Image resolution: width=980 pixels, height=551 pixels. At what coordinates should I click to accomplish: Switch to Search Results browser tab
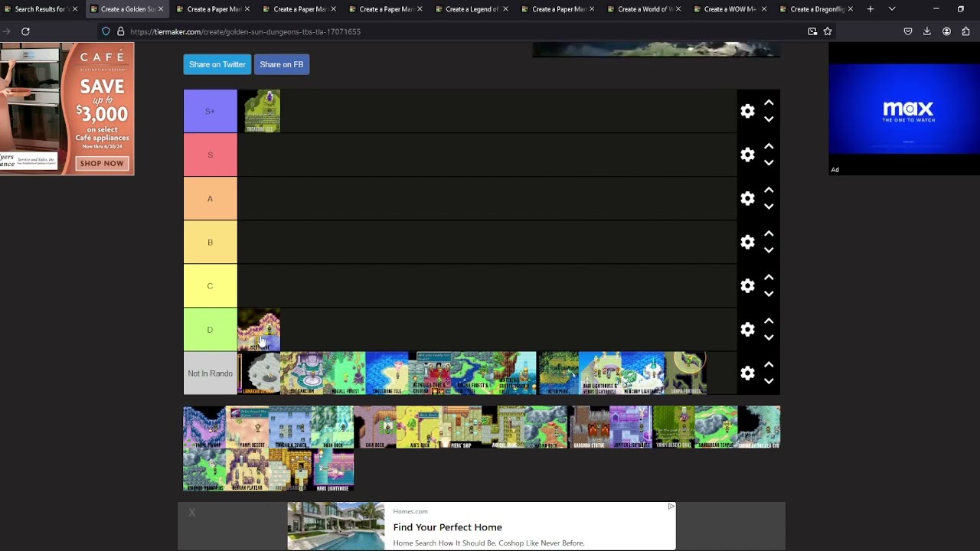pyautogui.click(x=40, y=9)
